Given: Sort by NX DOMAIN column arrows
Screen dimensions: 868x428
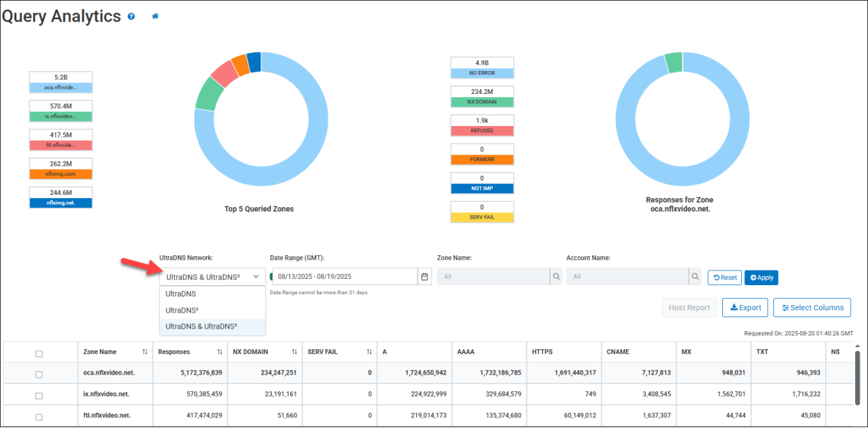Looking at the screenshot, I should (294, 352).
